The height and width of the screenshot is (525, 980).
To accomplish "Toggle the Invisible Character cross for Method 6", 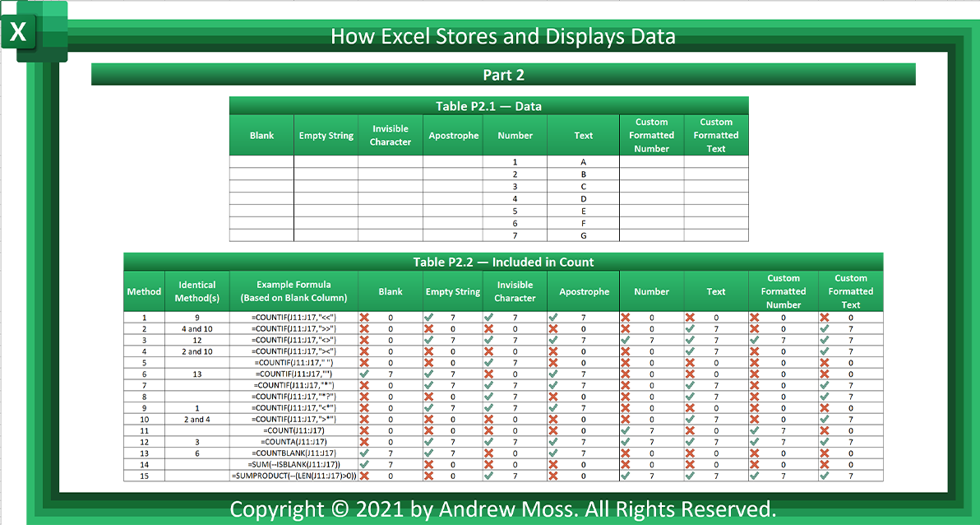I will pyautogui.click(x=491, y=374).
